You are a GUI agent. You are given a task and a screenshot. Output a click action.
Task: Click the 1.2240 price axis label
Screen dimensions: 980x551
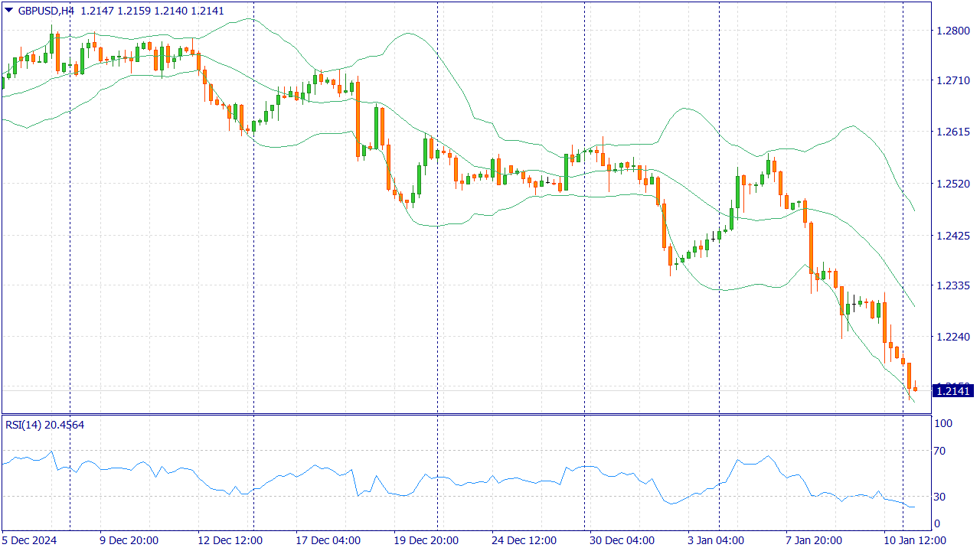952,337
